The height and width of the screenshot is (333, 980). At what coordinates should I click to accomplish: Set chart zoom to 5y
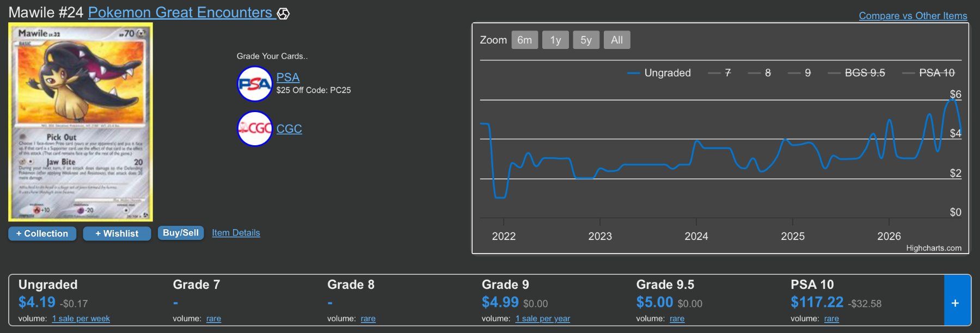point(586,40)
